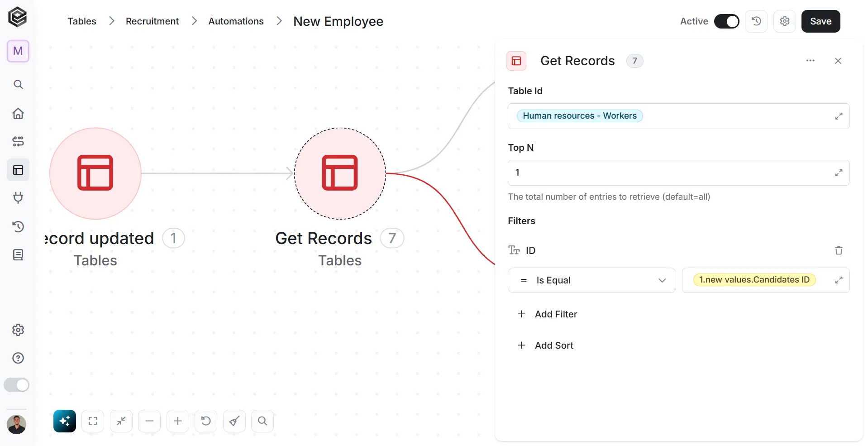Open the version history button in header
The image size is (868, 446).
(x=756, y=21)
